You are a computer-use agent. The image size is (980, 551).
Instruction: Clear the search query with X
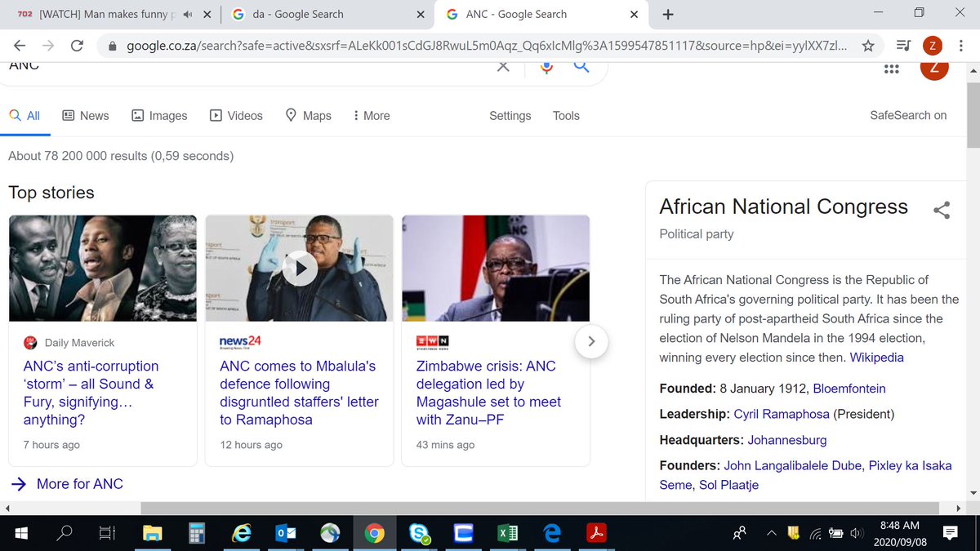(x=503, y=66)
